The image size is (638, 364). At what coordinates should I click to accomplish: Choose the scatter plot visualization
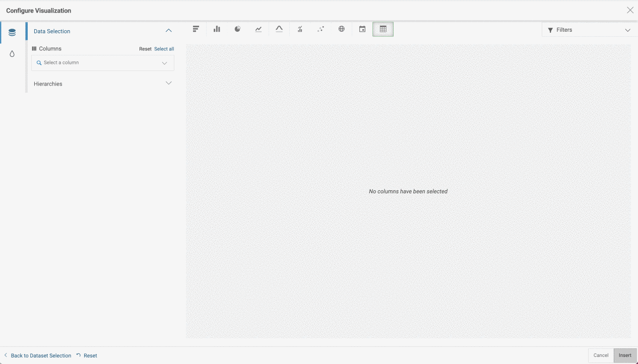pyautogui.click(x=321, y=29)
